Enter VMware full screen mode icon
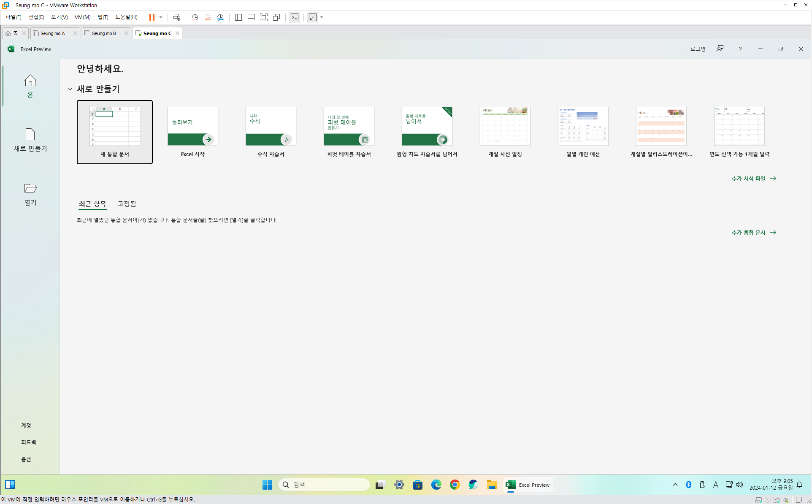The width and height of the screenshot is (812, 504). tap(264, 17)
